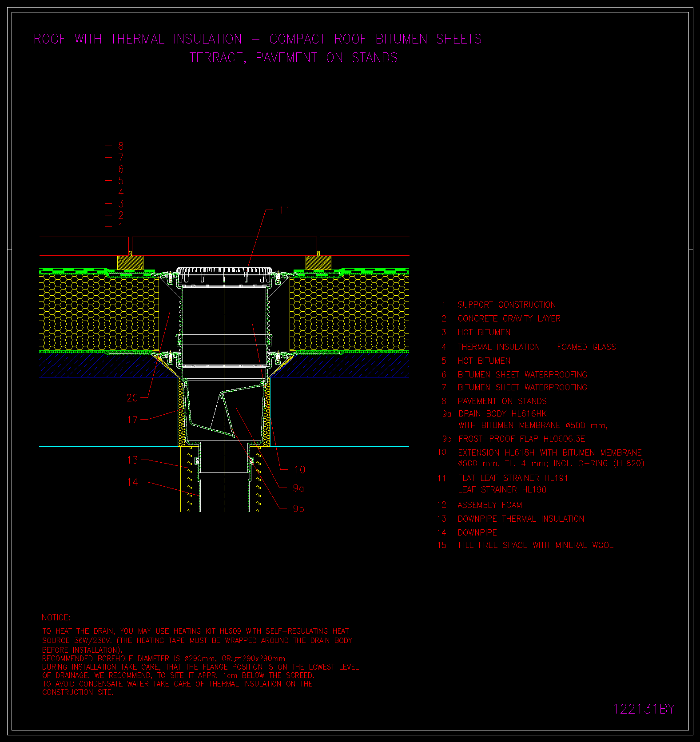
Task: Select legend entry 'ASSEMBLY FOAM'
Action: [490, 505]
